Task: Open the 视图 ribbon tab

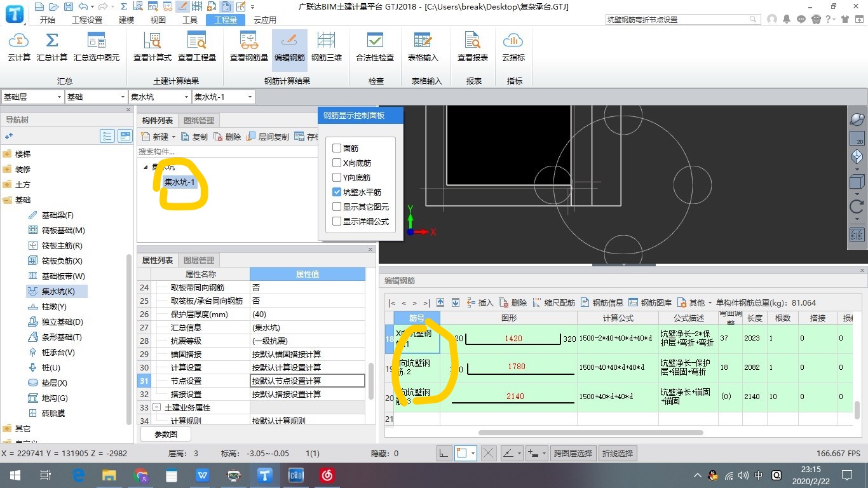Action: coord(158,20)
